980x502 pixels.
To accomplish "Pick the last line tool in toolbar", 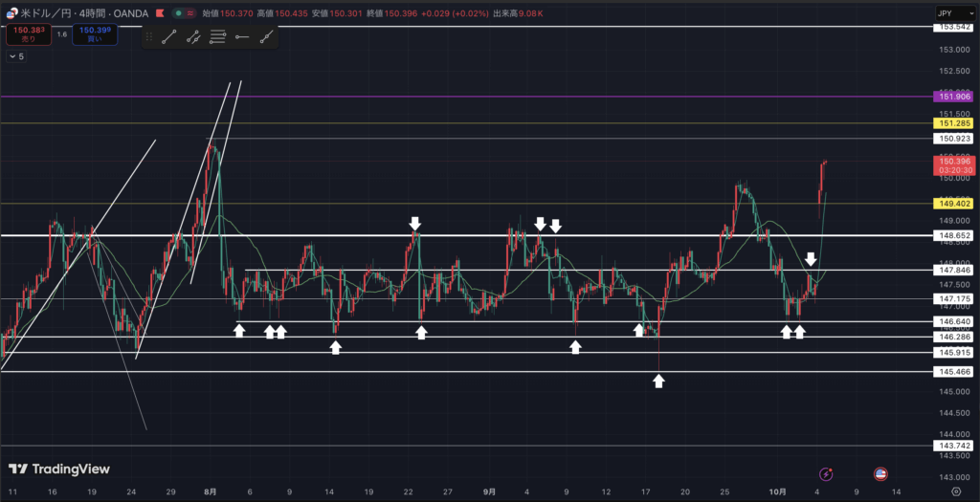I will click(x=267, y=37).
